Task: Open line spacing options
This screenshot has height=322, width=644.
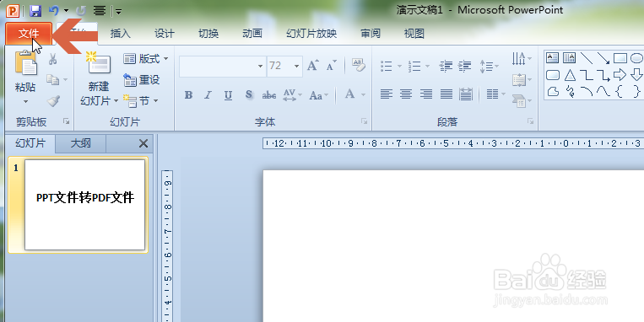Action: click(x=489, y=66)
